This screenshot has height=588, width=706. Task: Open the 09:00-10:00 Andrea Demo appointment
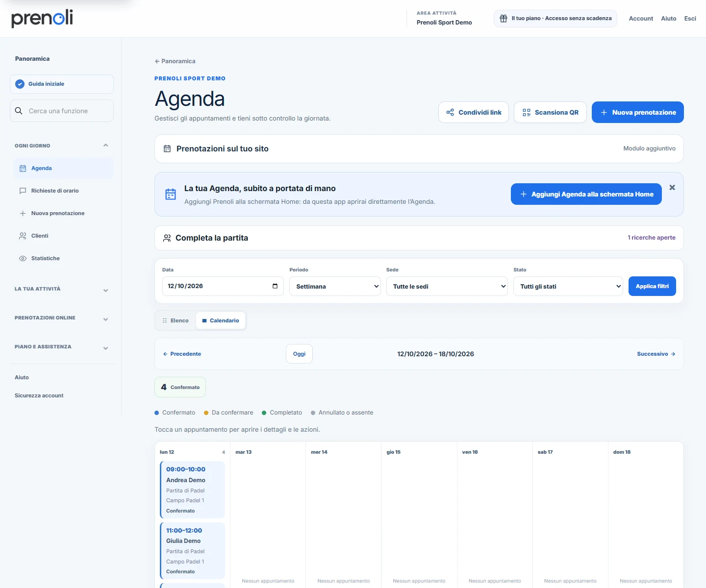click(x=193, y=490)
